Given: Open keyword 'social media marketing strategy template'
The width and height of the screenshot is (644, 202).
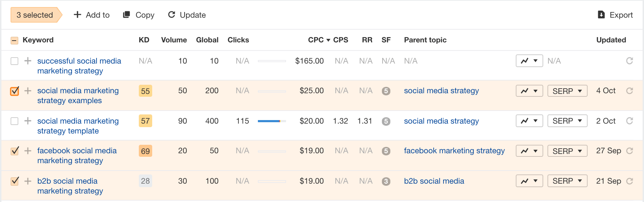Looking at the screenshot, I should tap(78, 126).
